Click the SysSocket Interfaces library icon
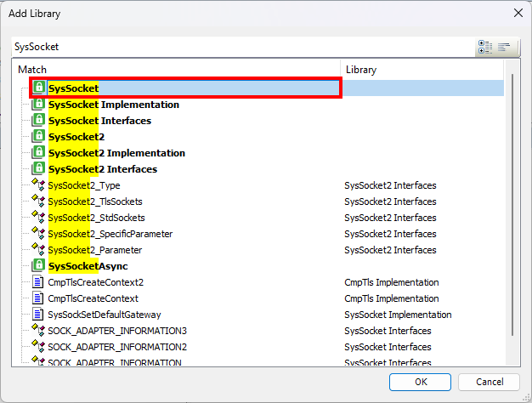The height and width of the screenshot is (403, 532). coord(38,120)
